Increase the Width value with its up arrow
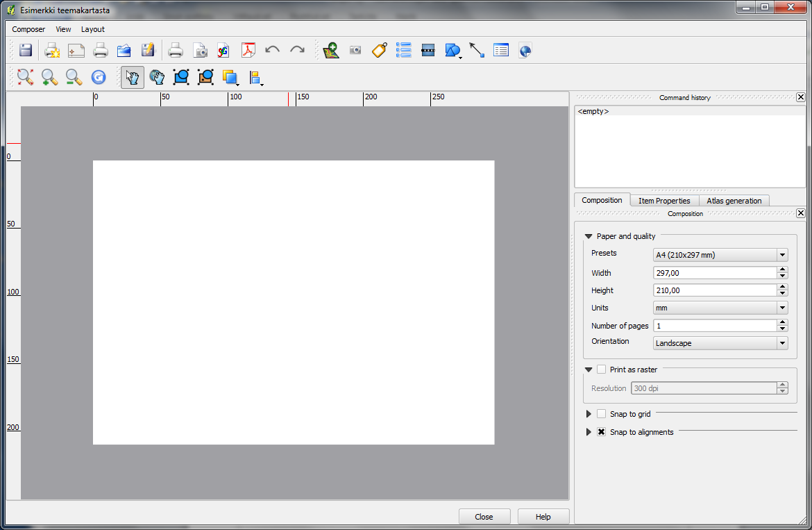The image size is (812, 530). [x=782, y=270]
